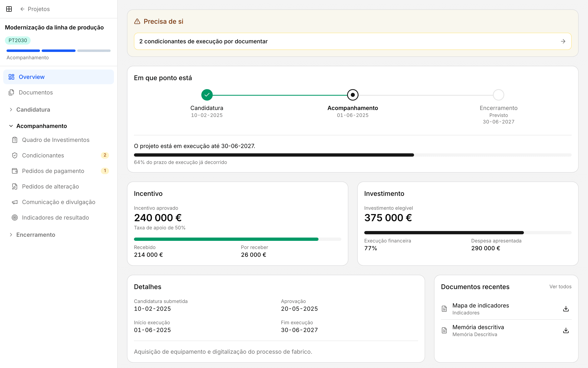Image resolution: width=588 pixels, height=368 pixels.
Task: Click the file icon beside Mapa de indicadores
Action: click(444, 309)
